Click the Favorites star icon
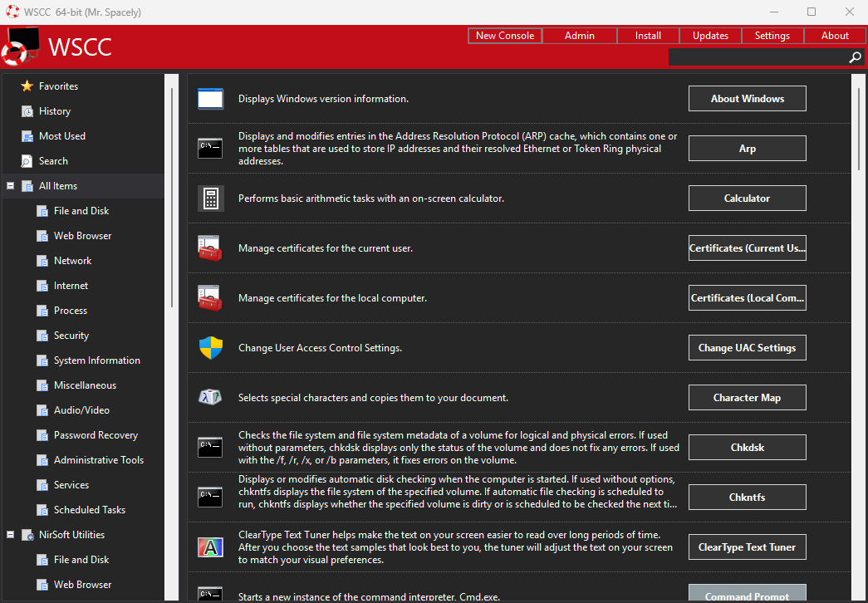 (27, 86)
